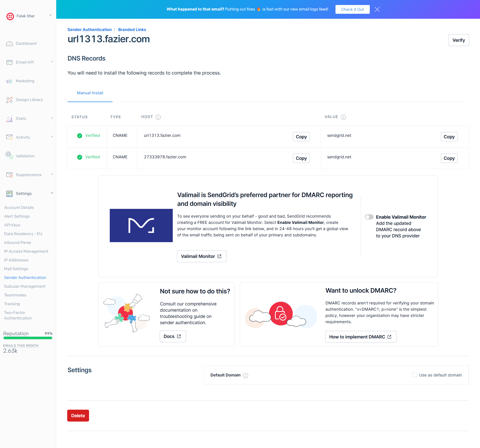Screen dimensions: 480x448
Task: Check the Use as default domain checkbox
Action: click(x=415, y=375)
